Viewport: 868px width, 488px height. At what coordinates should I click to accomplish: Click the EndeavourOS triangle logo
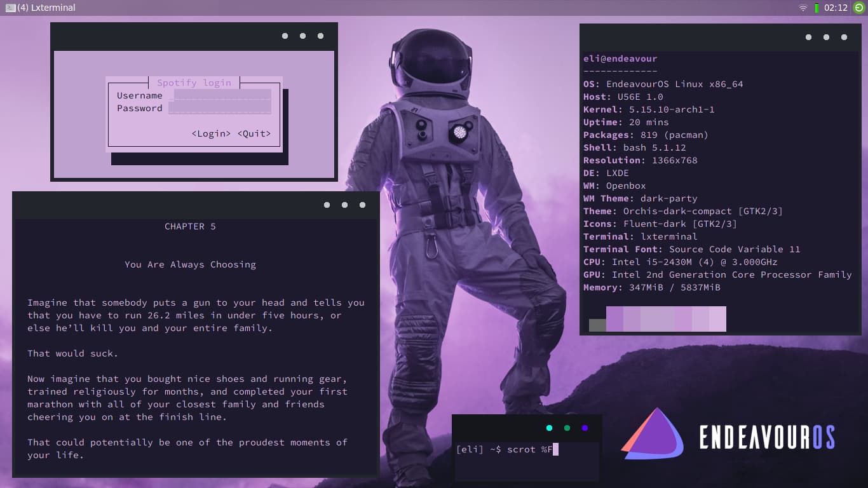[x=652, y=434]
